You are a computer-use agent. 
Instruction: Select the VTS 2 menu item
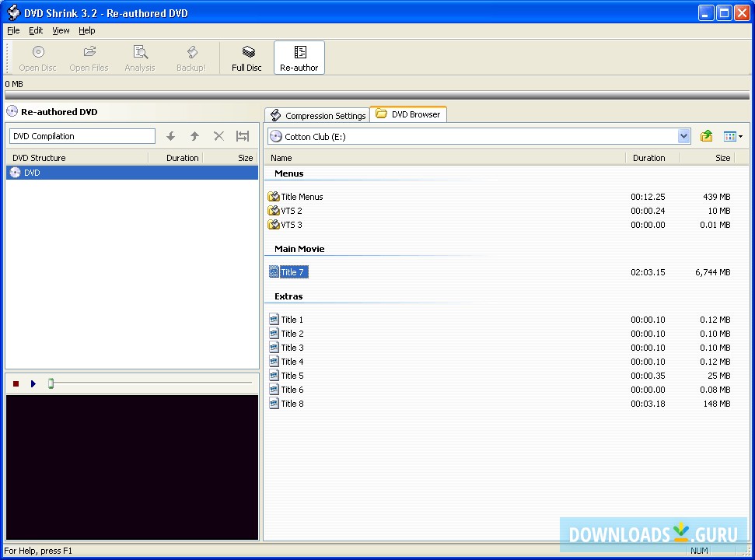(x=285, y=211)
